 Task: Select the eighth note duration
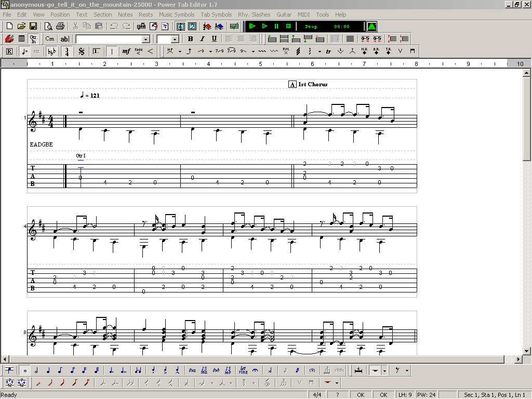pos(60,370)
